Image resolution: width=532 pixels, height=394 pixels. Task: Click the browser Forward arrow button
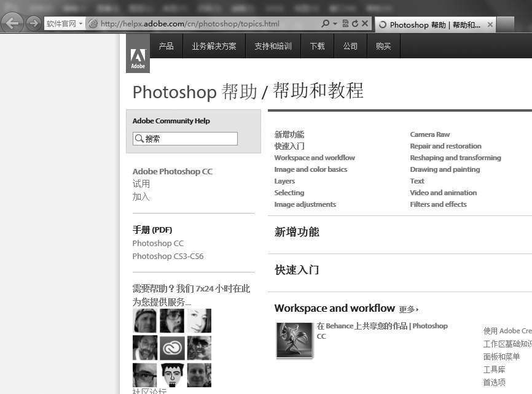33,23
